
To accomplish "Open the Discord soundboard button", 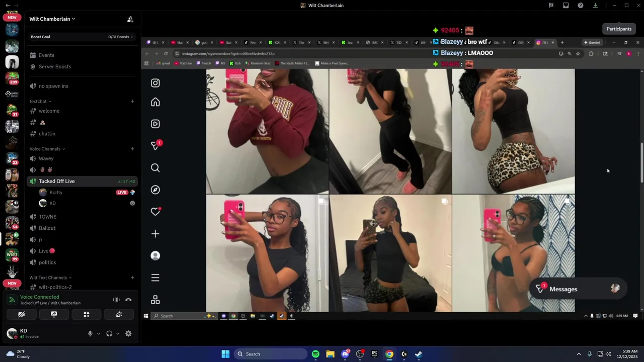I will click(x=119, y=314).
